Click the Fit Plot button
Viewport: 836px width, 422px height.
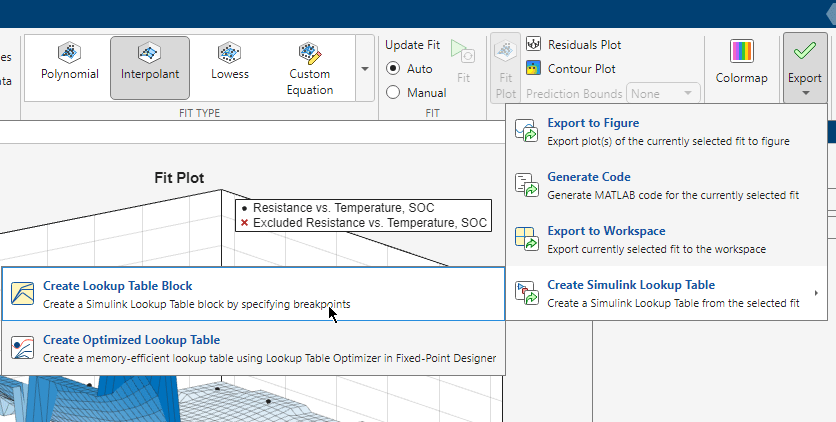[x=506, y=66]
